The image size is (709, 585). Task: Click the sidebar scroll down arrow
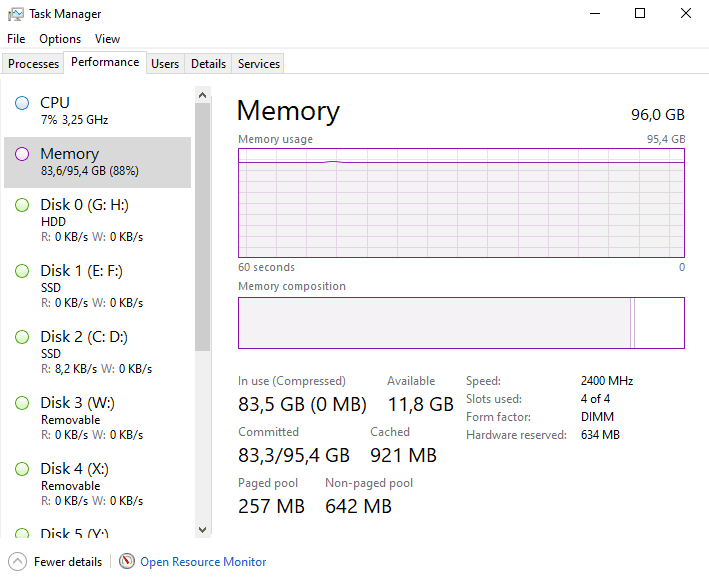[x=203, y=529]
